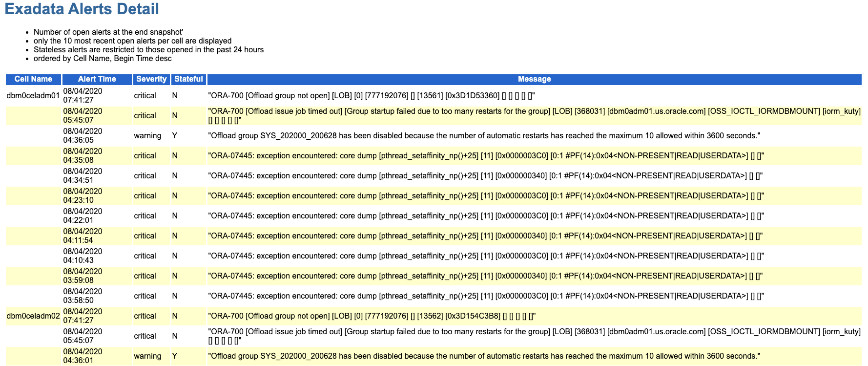
Task: Click the alert time 04:22:01
Action: point(83,216)
